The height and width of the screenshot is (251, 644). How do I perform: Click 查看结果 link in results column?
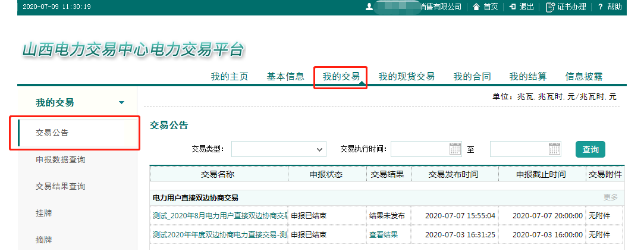[383, 234]
